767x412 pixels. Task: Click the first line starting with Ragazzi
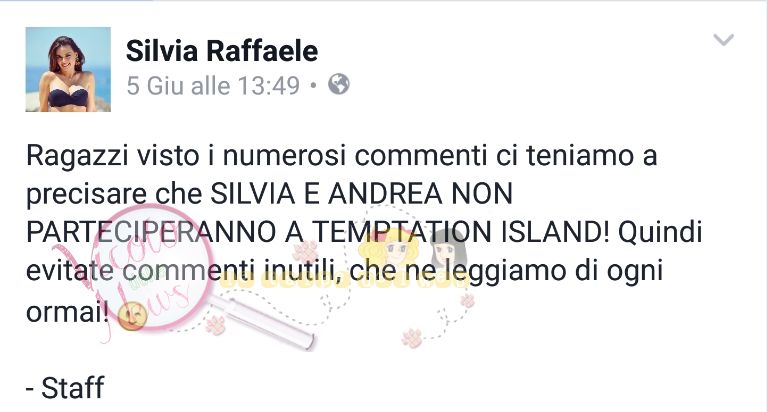coord(341,156)
